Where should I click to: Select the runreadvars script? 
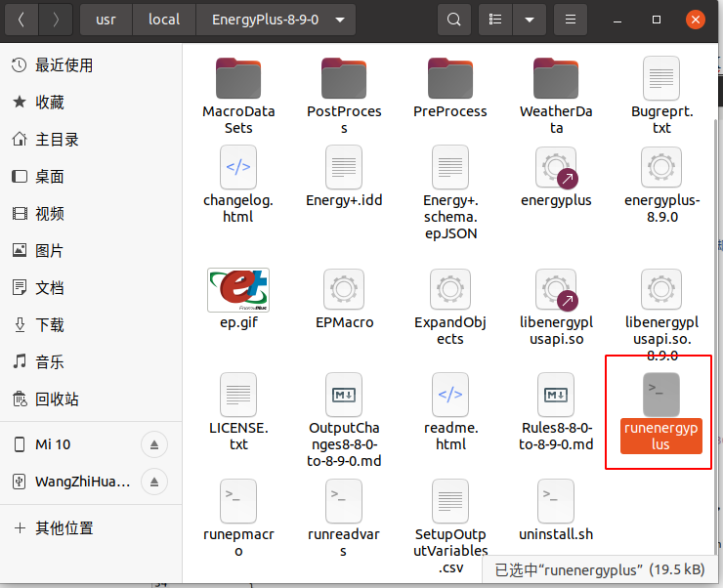(x=344, y=518)
